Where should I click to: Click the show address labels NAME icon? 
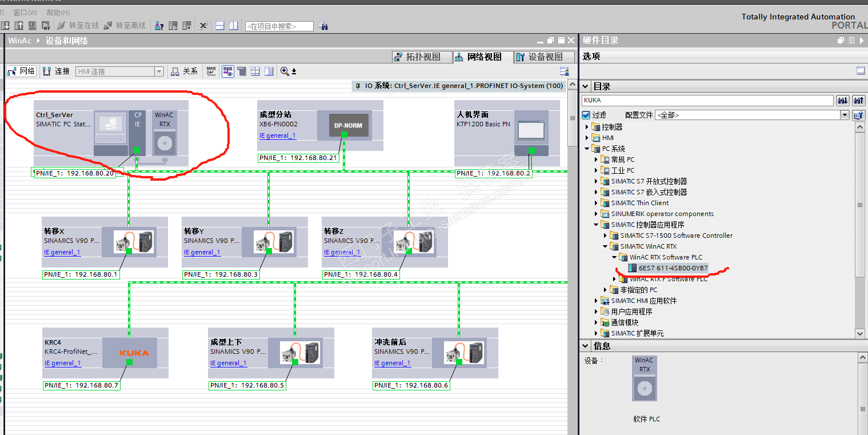click(211, 71)
